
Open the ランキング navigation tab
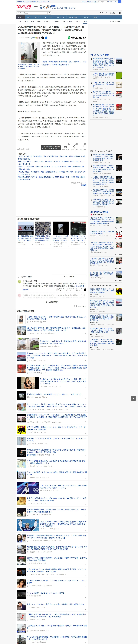[x=86, y=17]
